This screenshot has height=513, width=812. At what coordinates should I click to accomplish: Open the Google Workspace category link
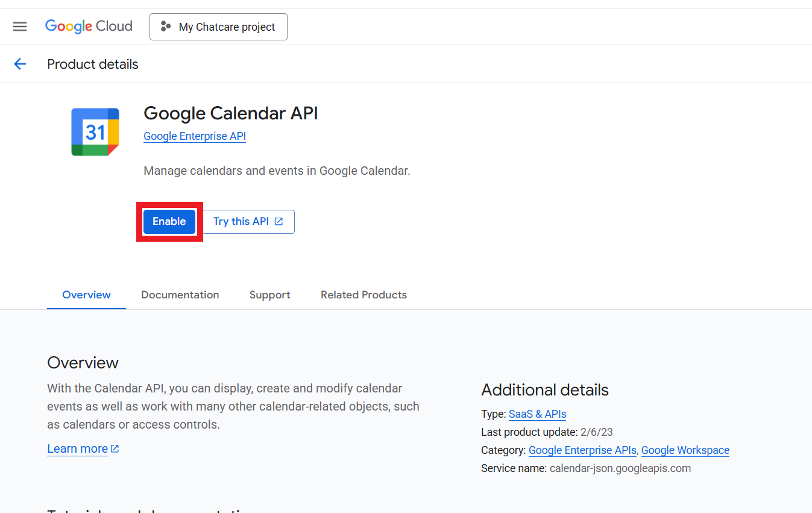click(685, 450)
